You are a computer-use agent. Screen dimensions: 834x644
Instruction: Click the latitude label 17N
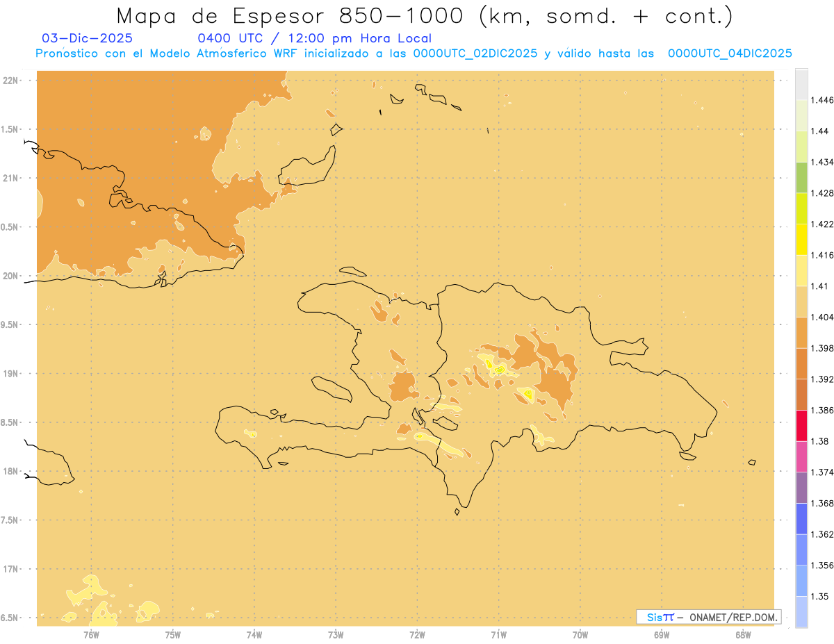[x=10, y=569]
